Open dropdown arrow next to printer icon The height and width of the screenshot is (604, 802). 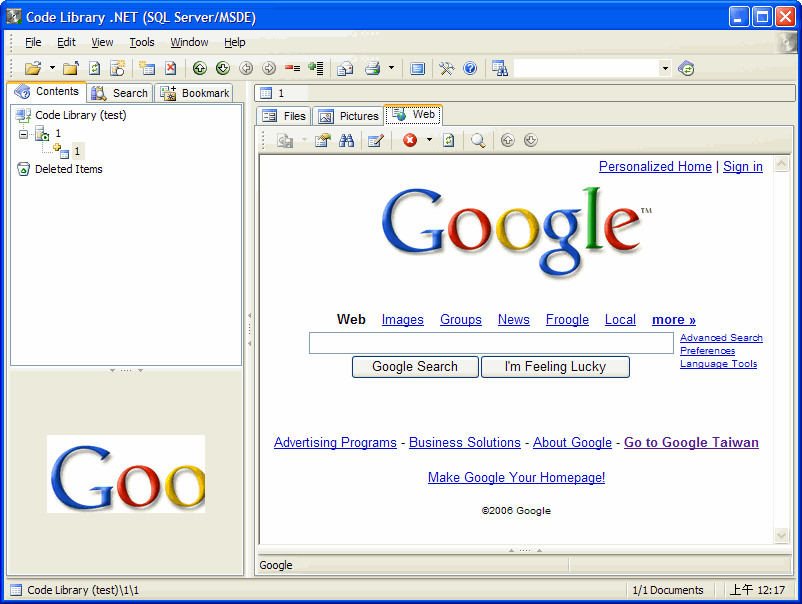(x=391, y=68)
